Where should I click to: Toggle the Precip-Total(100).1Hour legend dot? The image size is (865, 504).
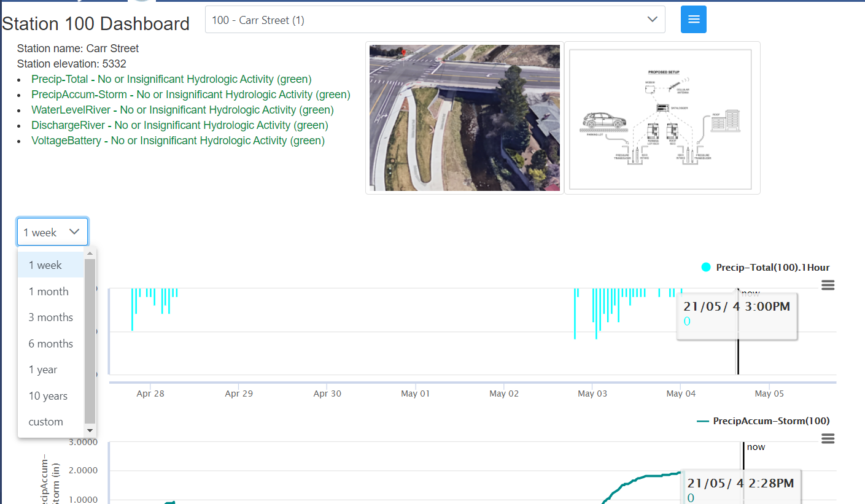(706, 267)
